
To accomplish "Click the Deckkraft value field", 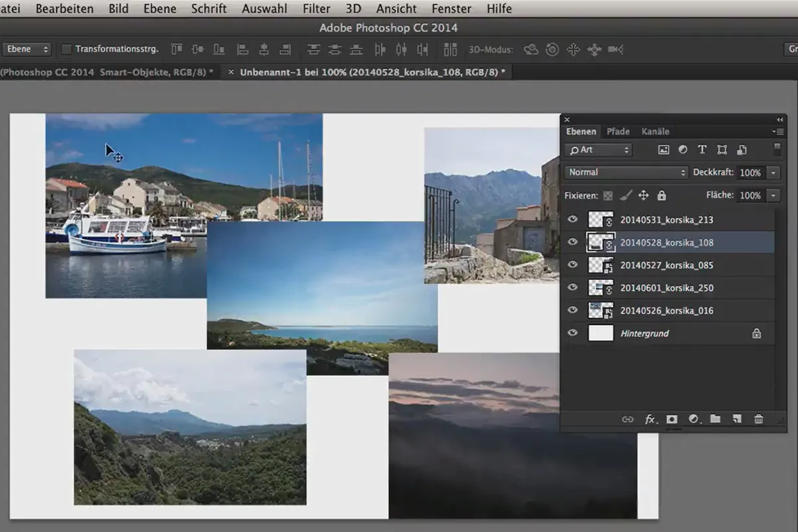I will point(751,172).
